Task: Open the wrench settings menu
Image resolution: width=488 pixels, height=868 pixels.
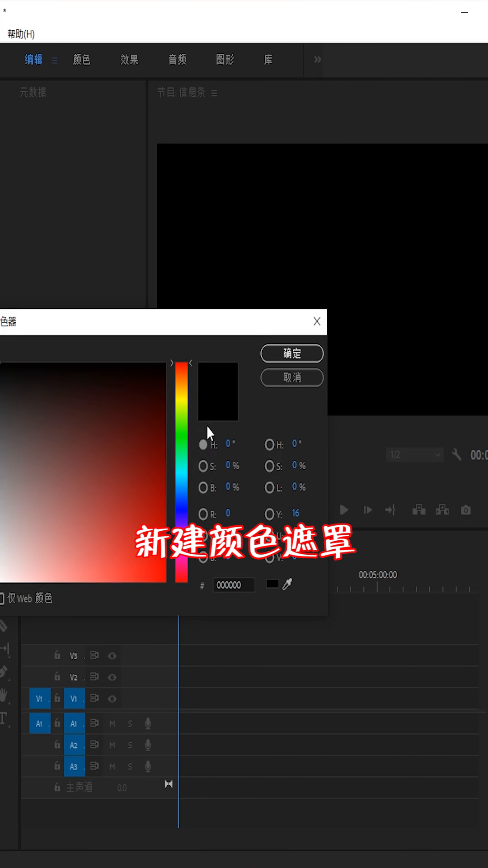Action: pyautogui.click(x=456, y=454)
